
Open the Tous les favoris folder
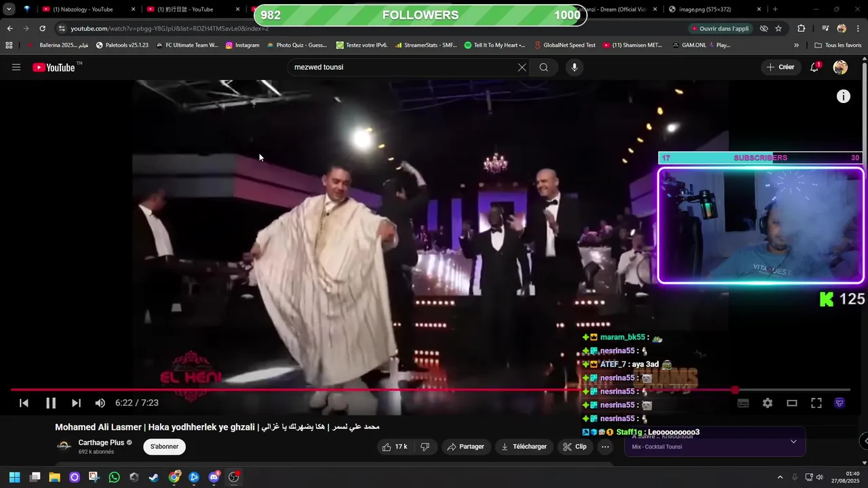pyautogui.click(x=837, y=45)
